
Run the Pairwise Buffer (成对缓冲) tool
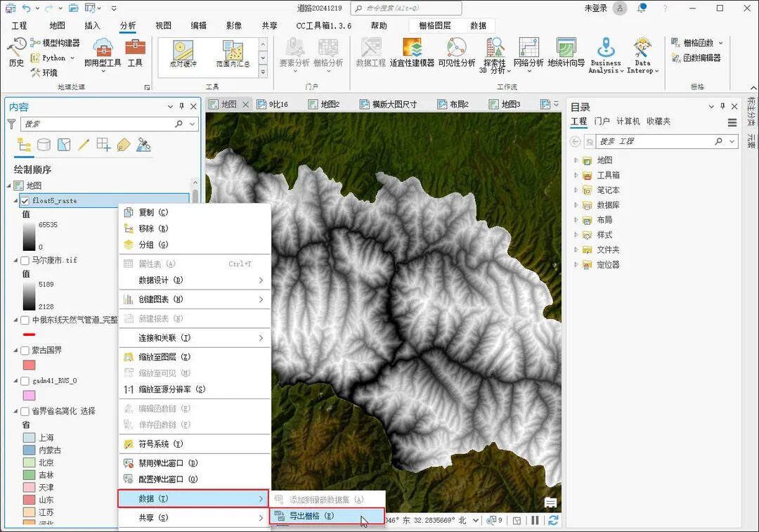[x=183, y=53]
